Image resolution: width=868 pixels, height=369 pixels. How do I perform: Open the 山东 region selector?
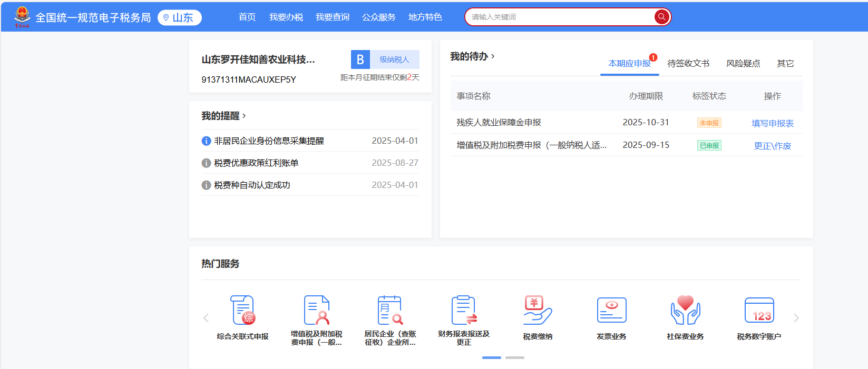(180, 18)
